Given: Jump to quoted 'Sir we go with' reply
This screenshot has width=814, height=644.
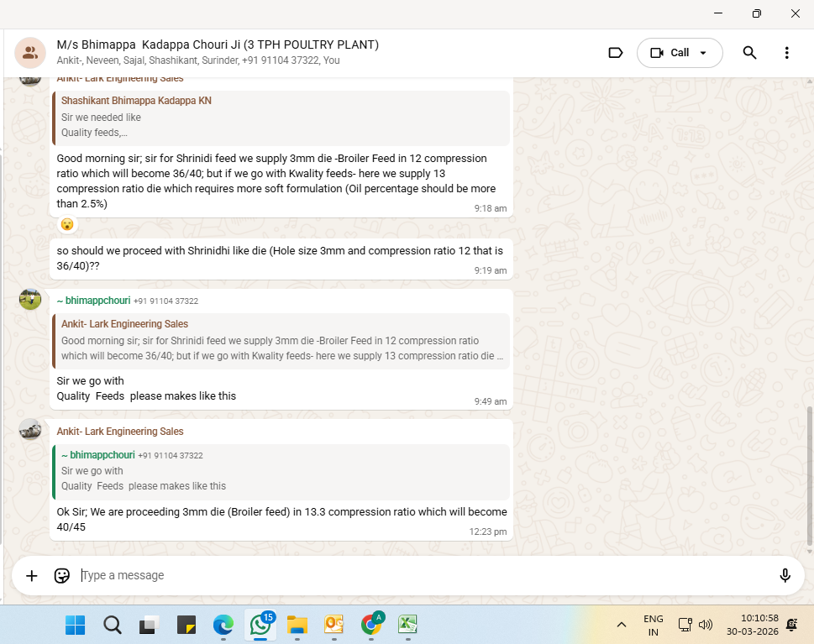Looking at the screenshot, I should click(x=281, y=470).
